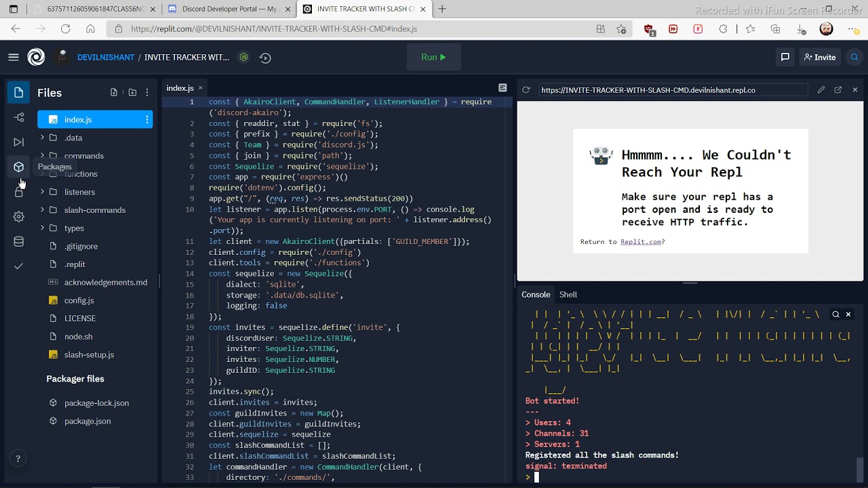Image resolution: width=868 pixels, height=488 pixels.
Task: Add a new folder in Files panel
Action: [x=132, y=93]
